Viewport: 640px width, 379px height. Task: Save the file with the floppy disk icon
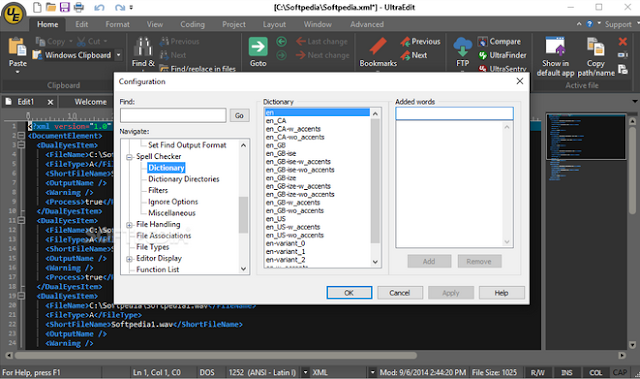[64, 7]
